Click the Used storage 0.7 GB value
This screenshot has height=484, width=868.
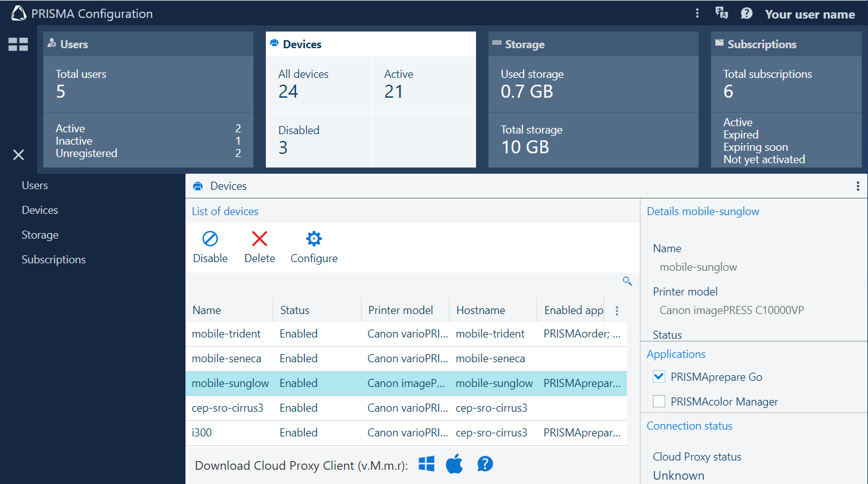point(527,92)
